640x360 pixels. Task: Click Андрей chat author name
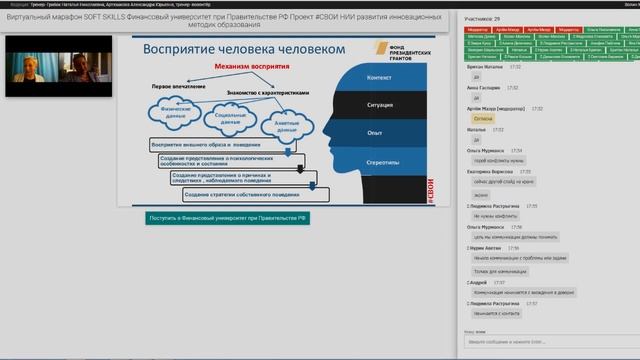[478, 282]
